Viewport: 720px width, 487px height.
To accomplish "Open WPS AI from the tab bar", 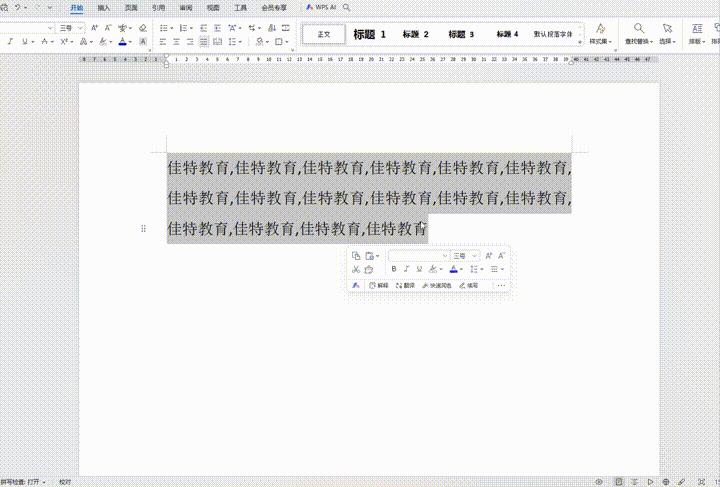I will tap(321, 7).
